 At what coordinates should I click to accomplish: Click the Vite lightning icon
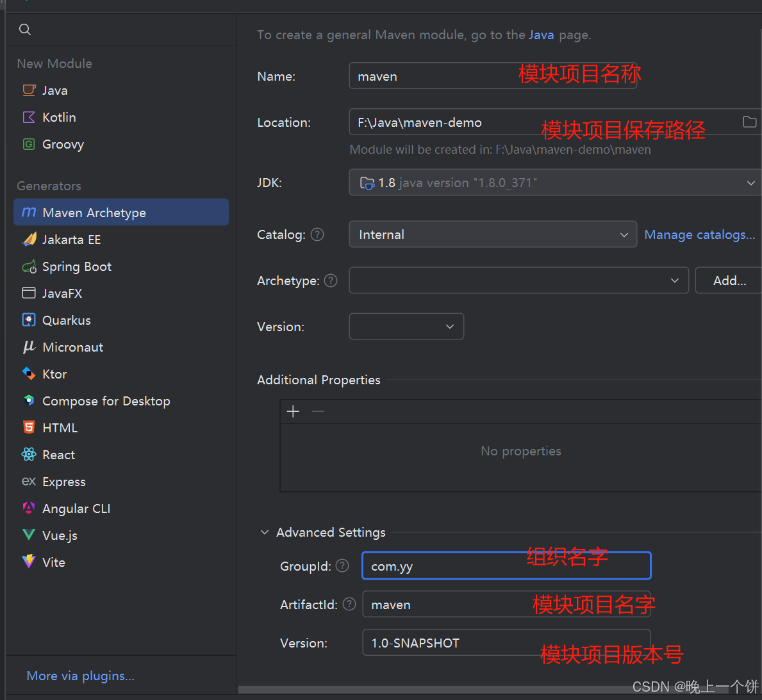(x=29, y=562)
